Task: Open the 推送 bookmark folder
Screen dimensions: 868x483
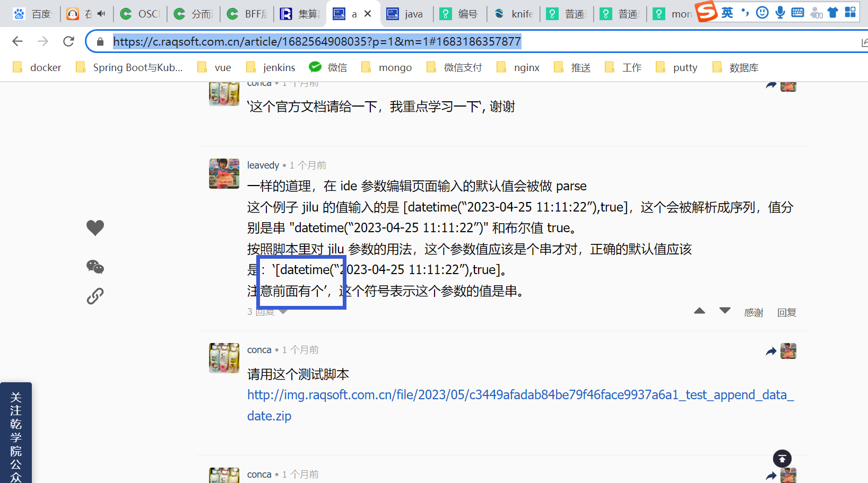Action: 572,67
